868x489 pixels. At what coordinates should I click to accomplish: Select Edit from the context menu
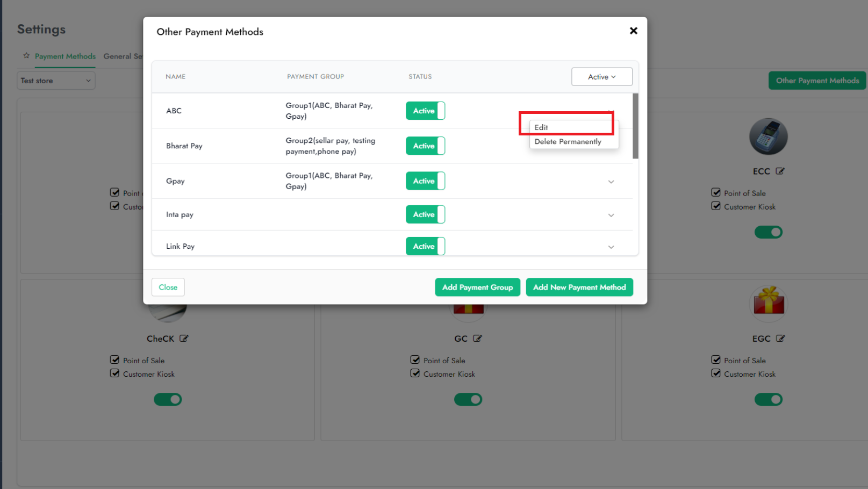[541, 127]
